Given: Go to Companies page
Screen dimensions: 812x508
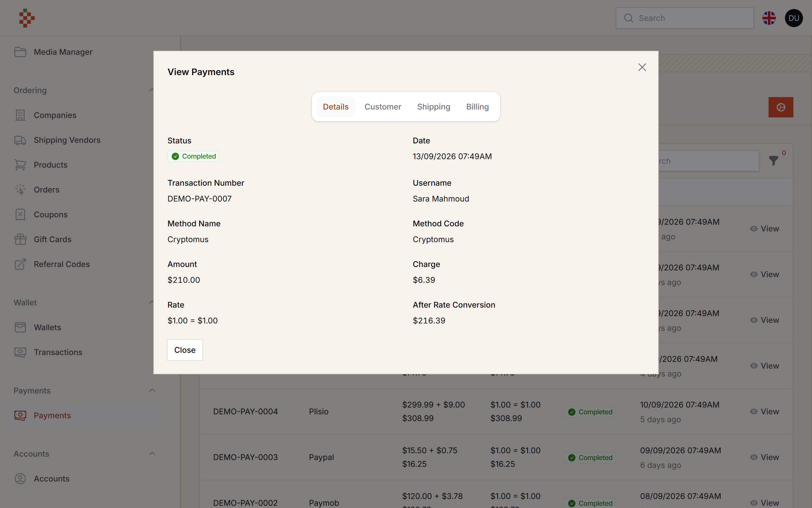Looking at the screenshot, I should coord(55,115).
